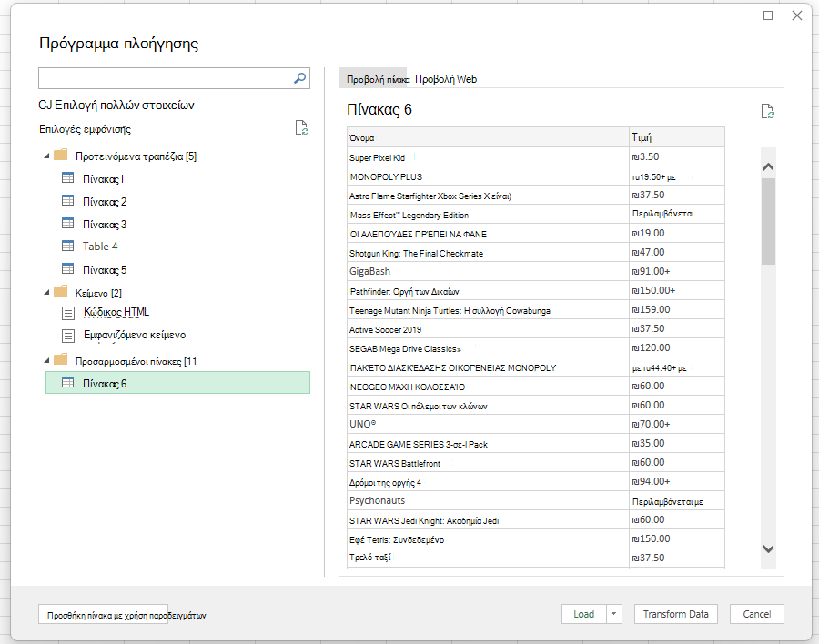
Task: Click the UNO row name cell
Action: [488, 424]
